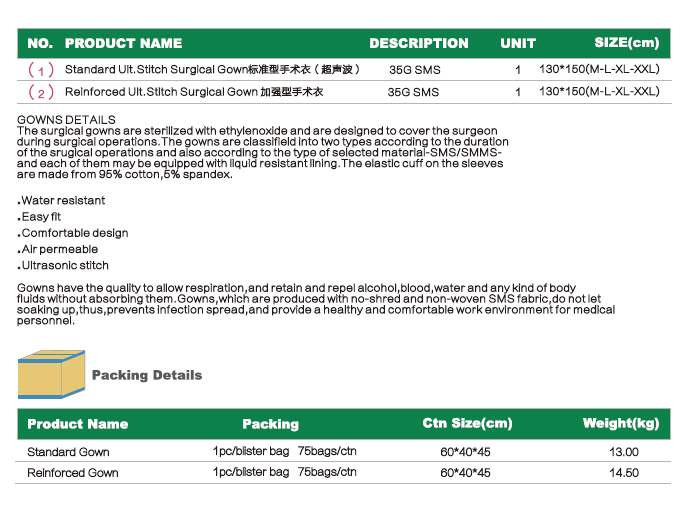Click the Weight(kg) column header
Screen dimensions: 683x507
coord(621,423)
